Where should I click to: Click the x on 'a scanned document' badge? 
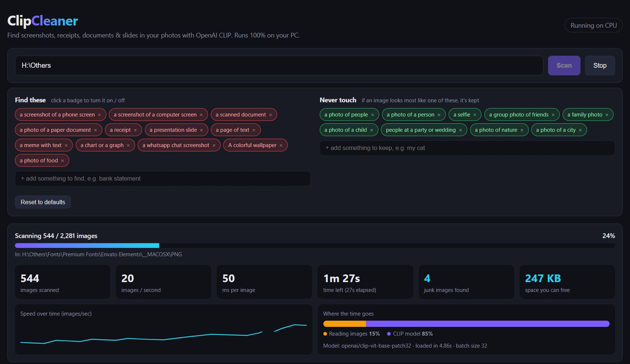[271, 115]
